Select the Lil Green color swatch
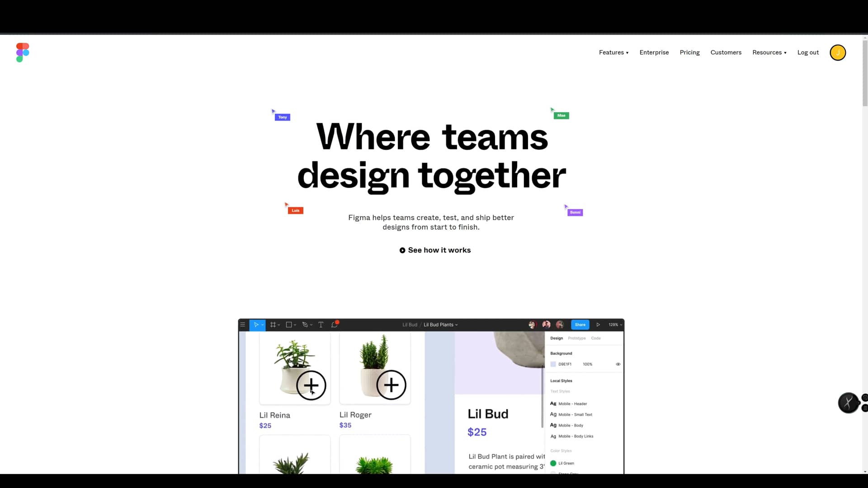The width and height of the screenshot is (868, 488). pos(553,463)
